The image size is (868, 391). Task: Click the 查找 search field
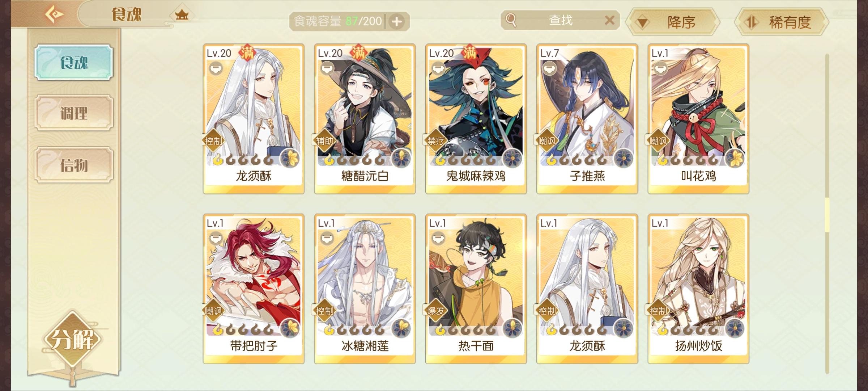tap(560, 20)
